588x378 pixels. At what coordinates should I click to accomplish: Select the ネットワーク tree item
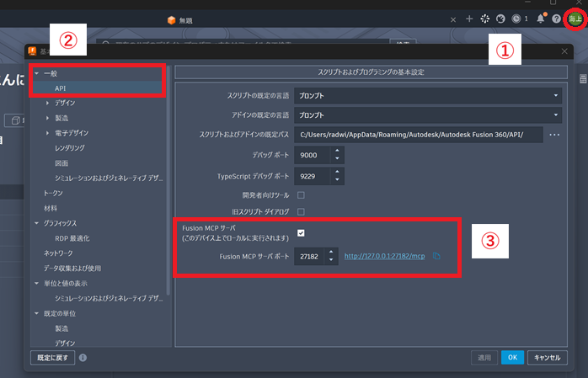pyautogui.click(x=58, y=253)
